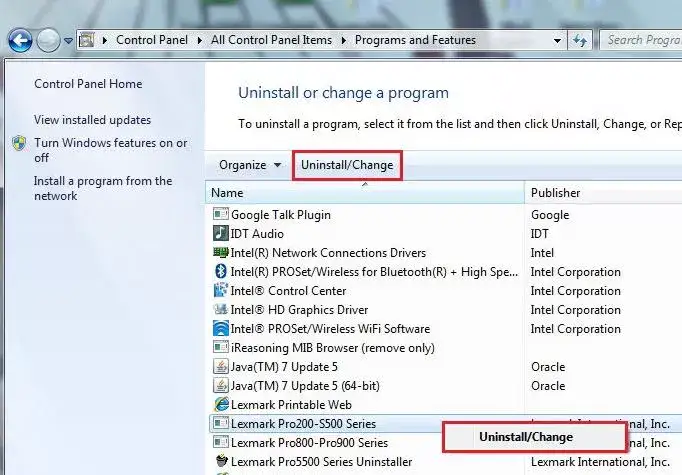The width and height of the screenshot is (682, 475).
Task: Click the Intel Network Connections Drivers icon
Action: tap(221, 252)
